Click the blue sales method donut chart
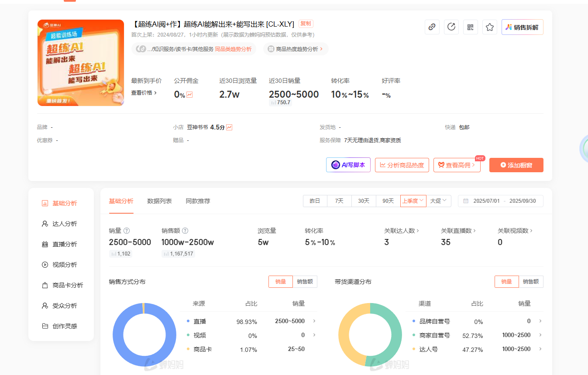588x375 pixels. (x=144, y=334)
